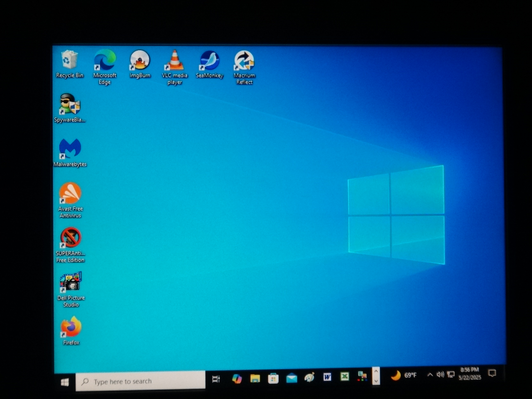Launch Word from the taskbar
The width and height of the screenshot is (532, 399).
[x=327, y=377]
